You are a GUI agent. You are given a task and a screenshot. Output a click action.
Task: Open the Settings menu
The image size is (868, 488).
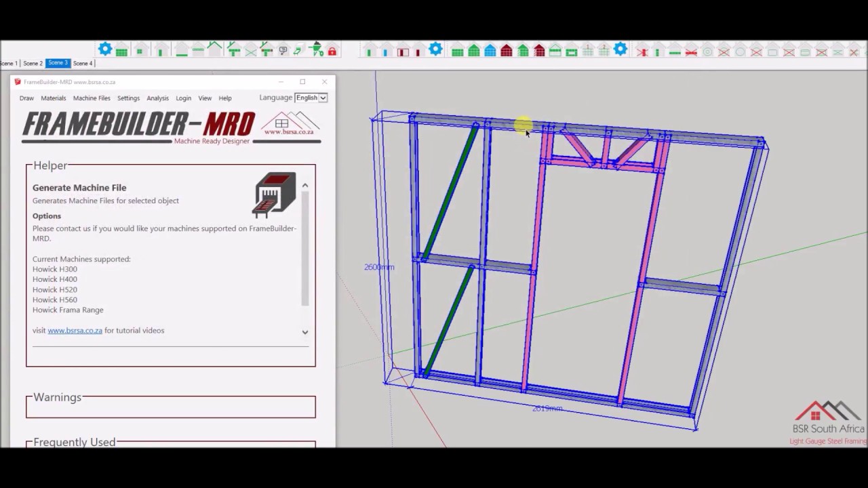pyautogui.click(x=128, y=98)
